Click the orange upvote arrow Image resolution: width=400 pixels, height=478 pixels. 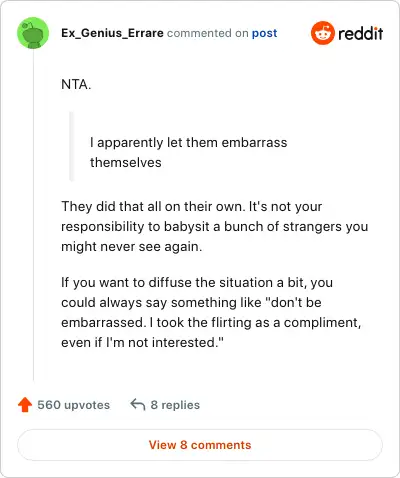click(x=25, y=405)
